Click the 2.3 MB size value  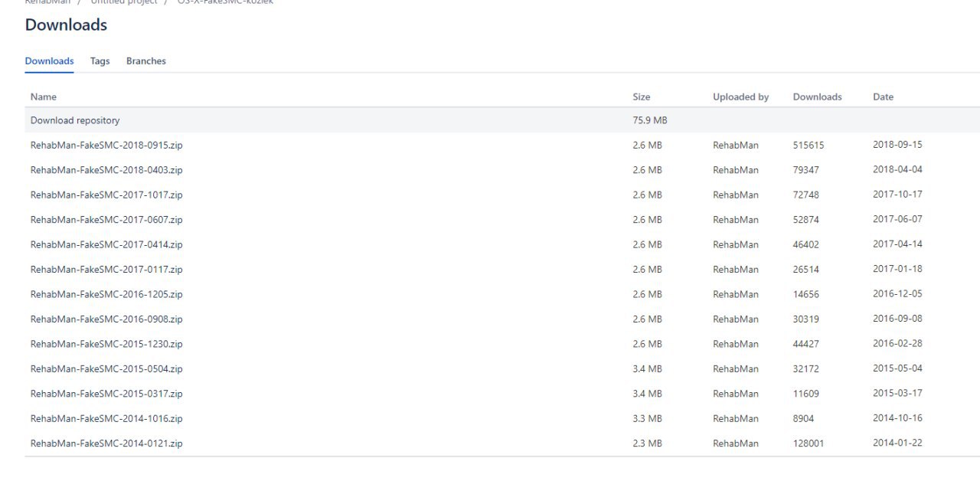[x=647, y=443]
